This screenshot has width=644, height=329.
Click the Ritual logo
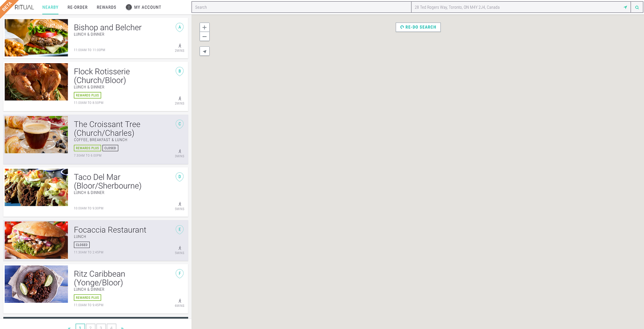[24, 7]
